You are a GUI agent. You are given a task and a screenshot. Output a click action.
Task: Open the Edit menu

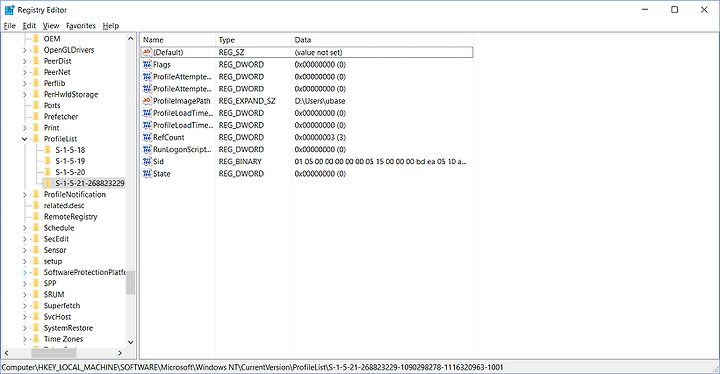[x=29, y=26]
